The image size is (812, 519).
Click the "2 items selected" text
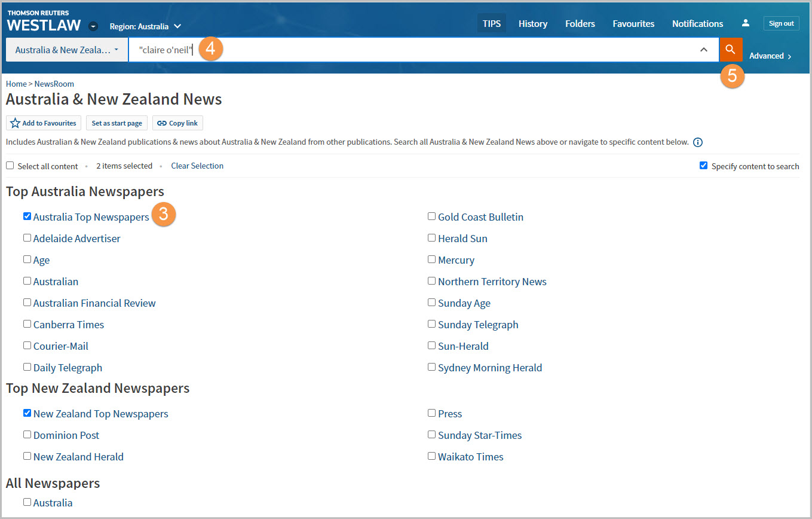(x=124, y=166)
